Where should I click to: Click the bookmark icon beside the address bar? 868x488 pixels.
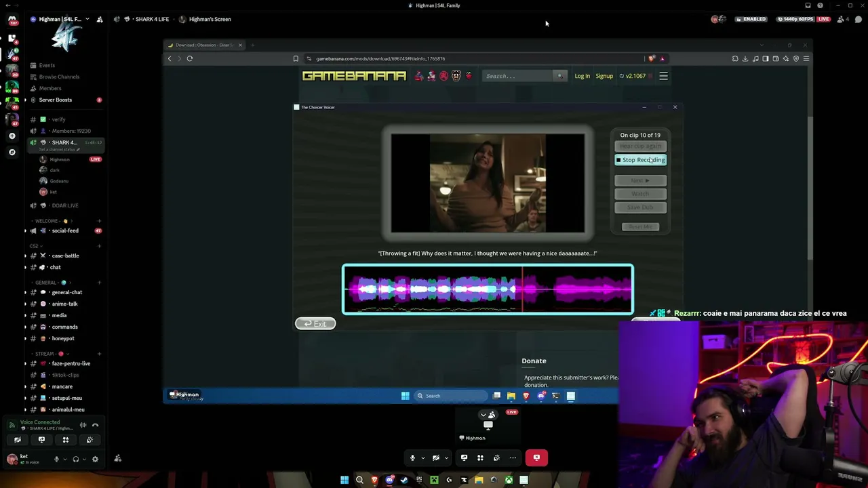296,58
